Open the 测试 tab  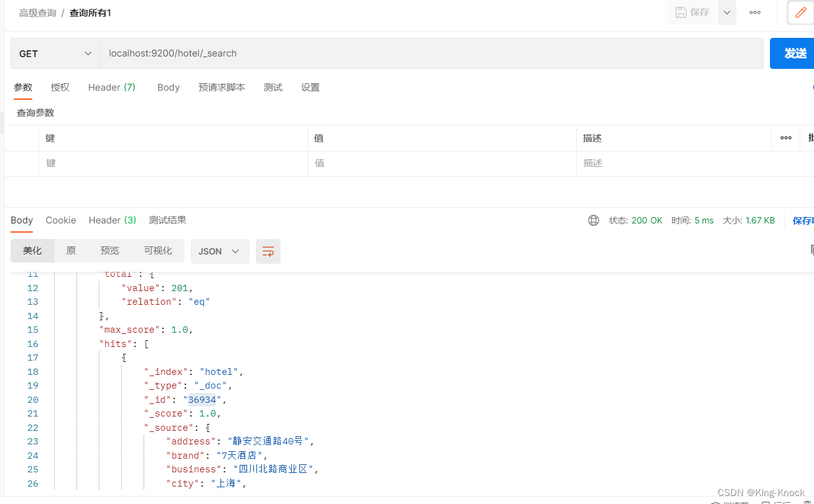273,88
